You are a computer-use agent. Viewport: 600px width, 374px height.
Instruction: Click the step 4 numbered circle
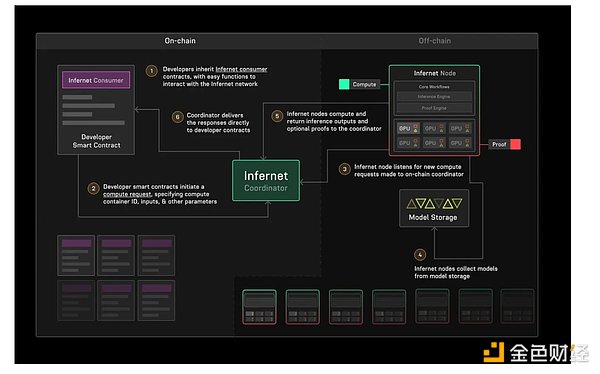(420, 255)
